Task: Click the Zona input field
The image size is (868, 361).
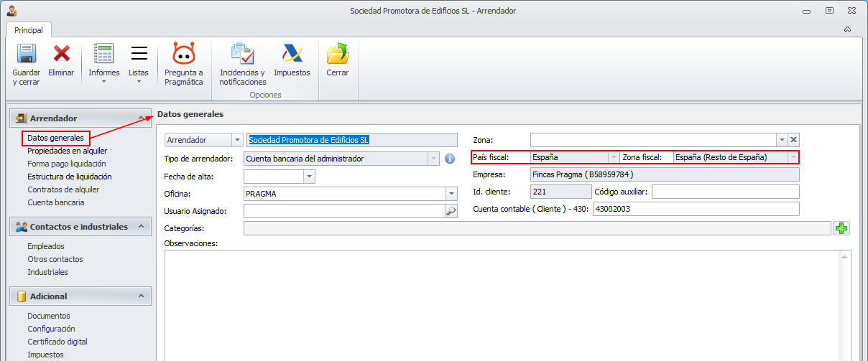Action: (653, 140)
